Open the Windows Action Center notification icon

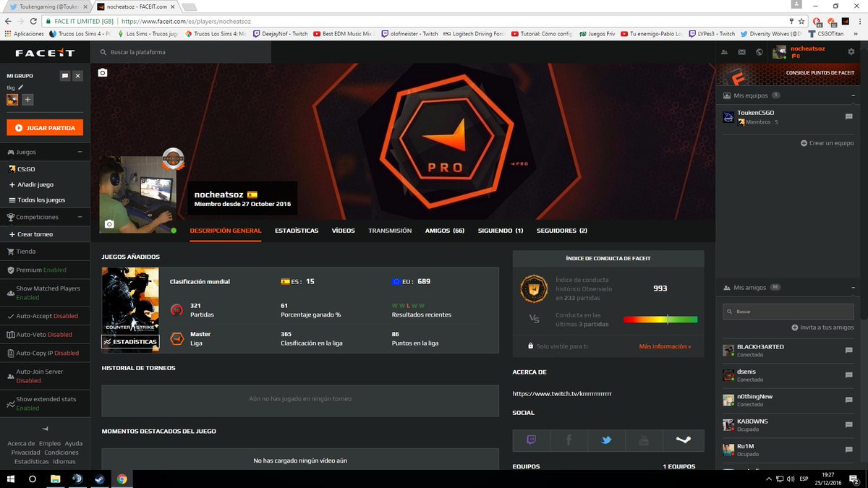pyautogui.click(x=854, y=479)
